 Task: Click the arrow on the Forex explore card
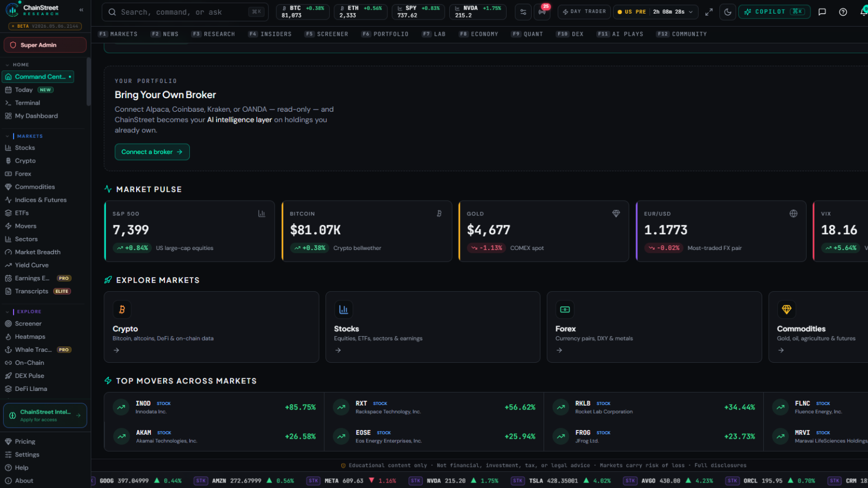(559, 350)
